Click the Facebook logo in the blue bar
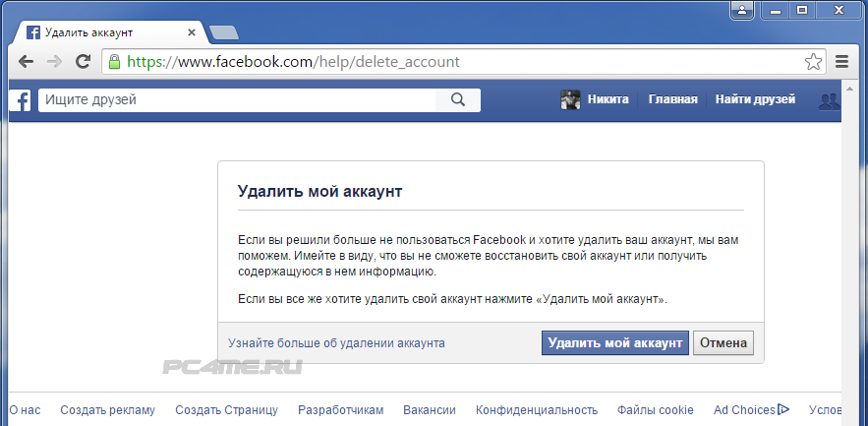Image resolution: width=868 pixels, height=426 pixels. tap(20, 100)
